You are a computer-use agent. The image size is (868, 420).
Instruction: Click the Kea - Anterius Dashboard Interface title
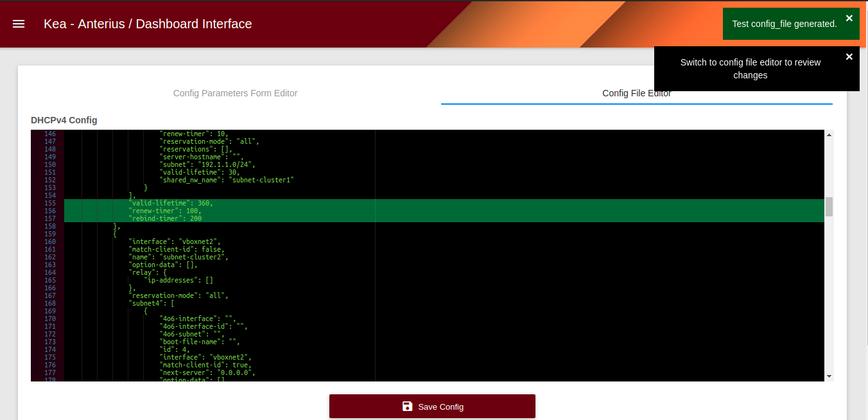[x=148, y=24]
